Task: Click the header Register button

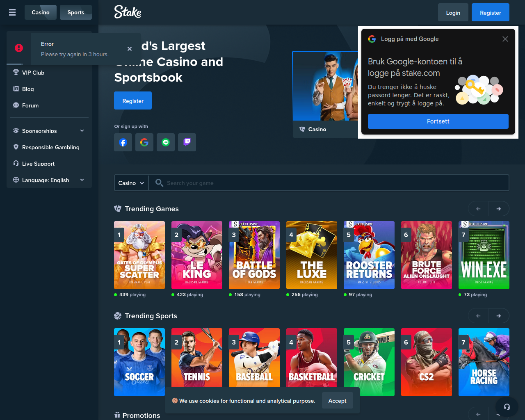Action: (491, 12)
